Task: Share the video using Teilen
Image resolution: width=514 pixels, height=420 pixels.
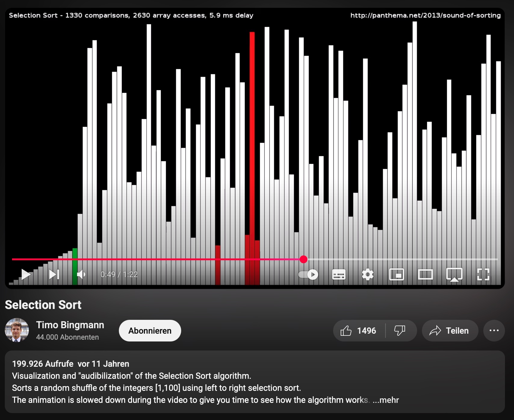Action: (450, 331)
